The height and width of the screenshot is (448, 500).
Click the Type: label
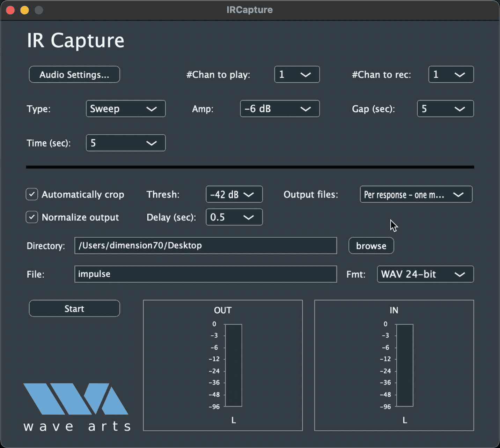click(38, 109)
